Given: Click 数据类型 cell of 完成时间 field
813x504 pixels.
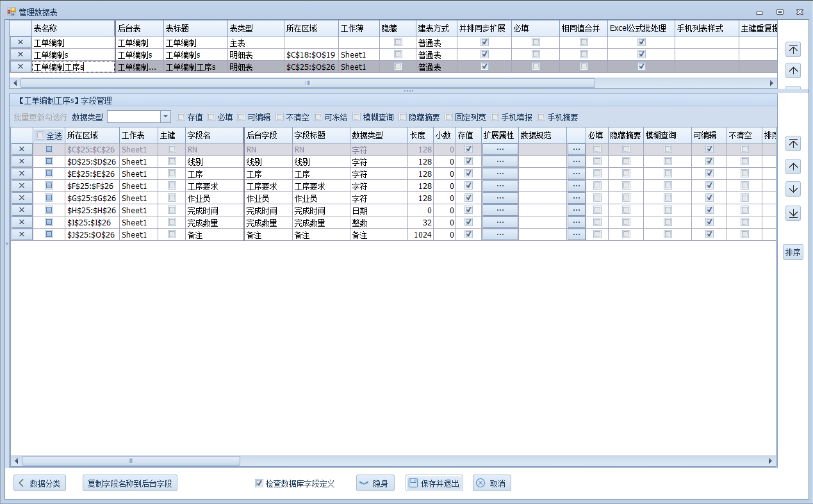Looking at the screenshot, I should [378, 211].
